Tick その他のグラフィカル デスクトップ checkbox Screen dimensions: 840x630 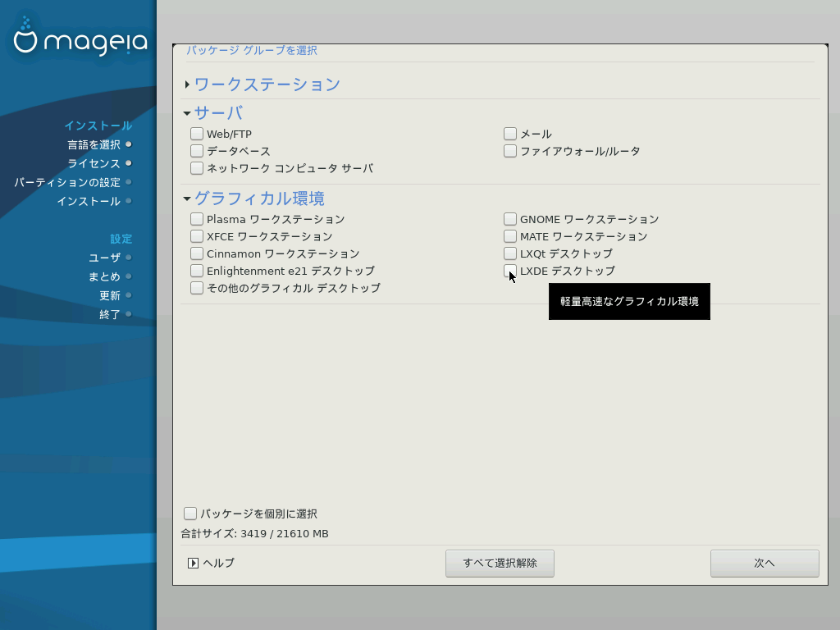pos(197,288)
